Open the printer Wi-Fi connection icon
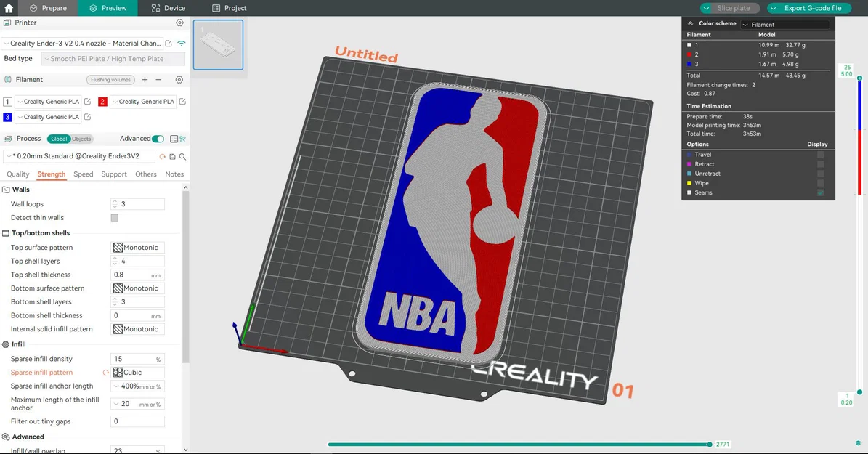Viewport: 868px width, 454px height. (x=181, y=43)
